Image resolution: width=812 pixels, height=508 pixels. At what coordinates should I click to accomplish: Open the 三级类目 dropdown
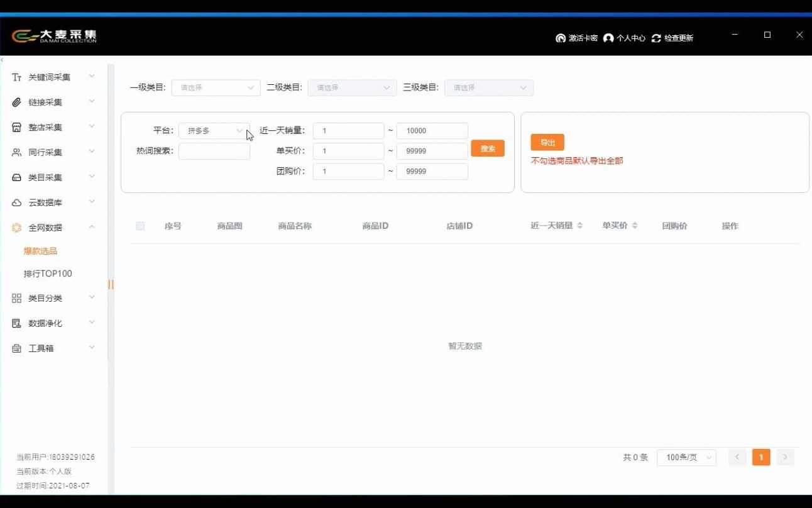coord(489,88)
